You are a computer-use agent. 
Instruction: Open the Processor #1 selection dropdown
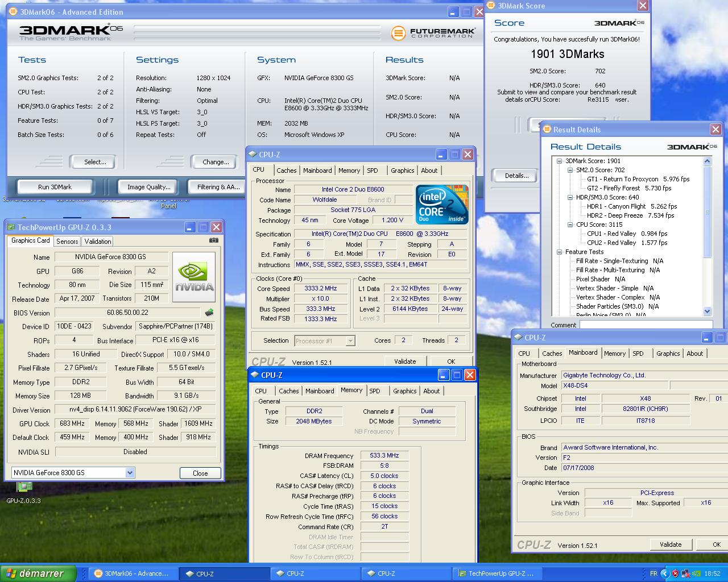tap(350, 340)
